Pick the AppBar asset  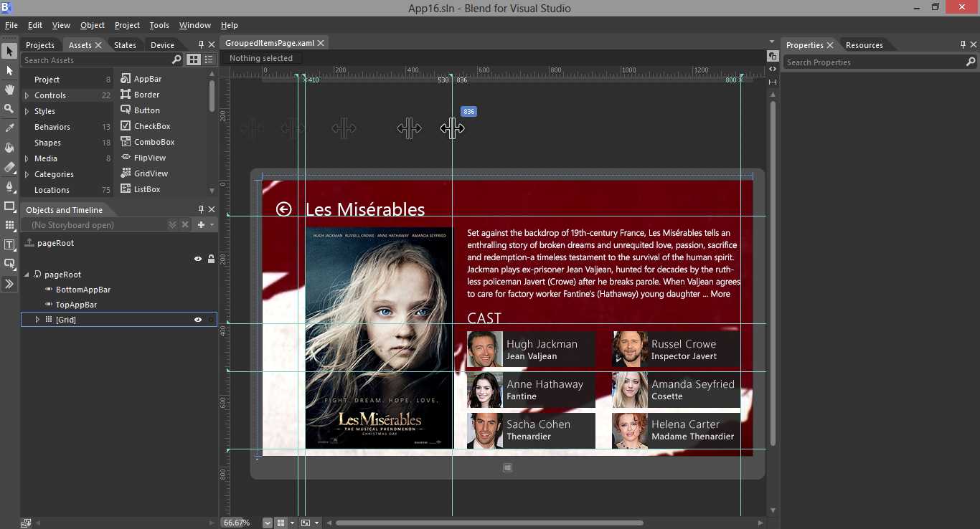141,79
